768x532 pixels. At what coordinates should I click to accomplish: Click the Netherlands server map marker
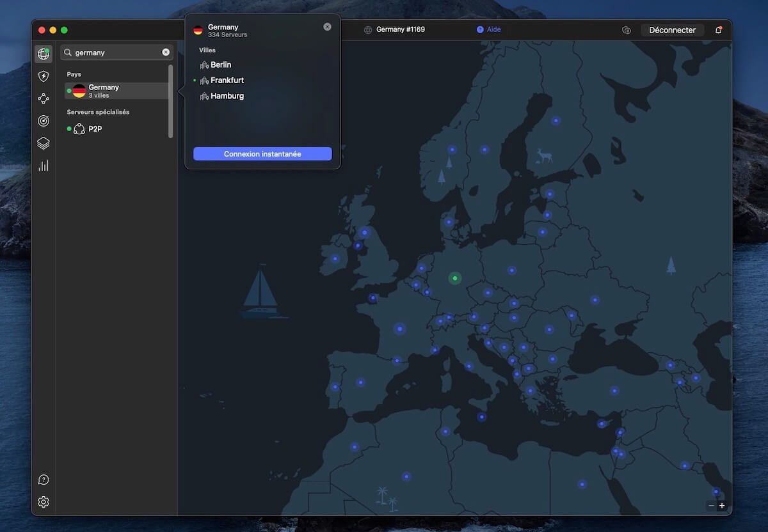tap(421, 268)
